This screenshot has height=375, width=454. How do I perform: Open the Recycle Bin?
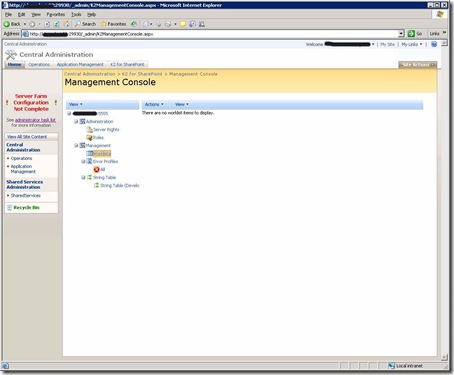pyautogui.click(x=26, y=207)
